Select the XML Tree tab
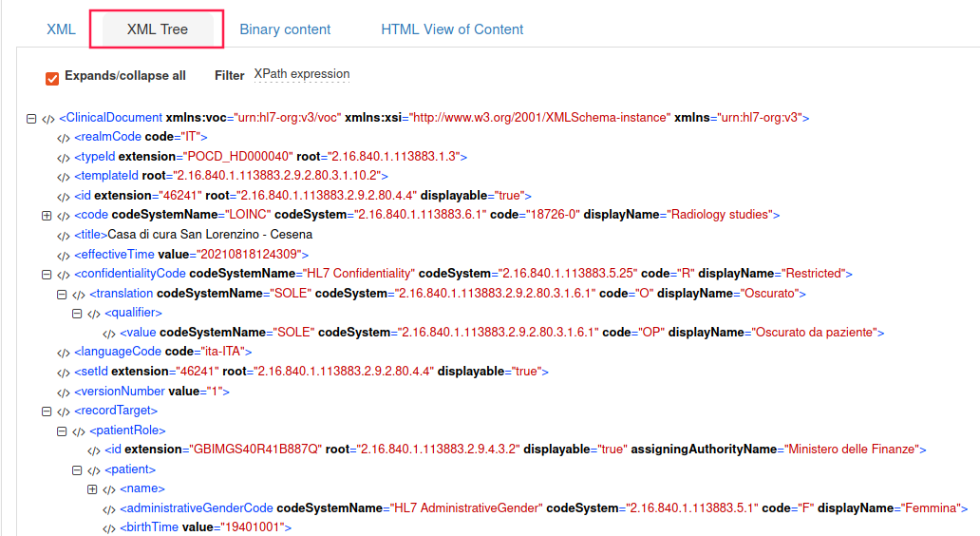The height and width of the screenshot is (536, 980). [x=158, y=29]
